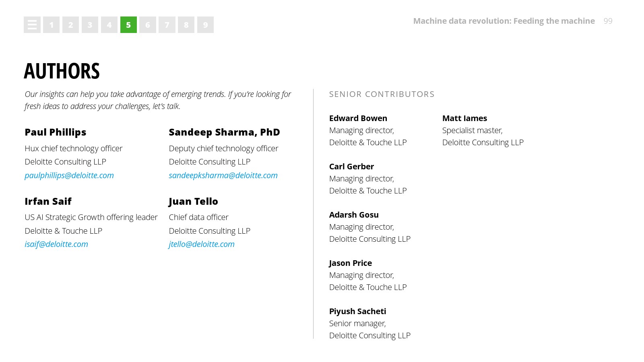Image resolution: width=644 pixels, height=362 pixels.
Task: Click page number 99 in the header
Action: click(x=608, y=21)
